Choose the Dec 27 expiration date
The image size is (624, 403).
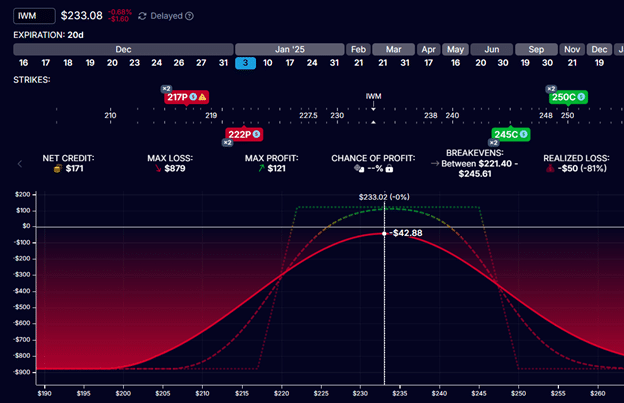[x=201, y=63]
